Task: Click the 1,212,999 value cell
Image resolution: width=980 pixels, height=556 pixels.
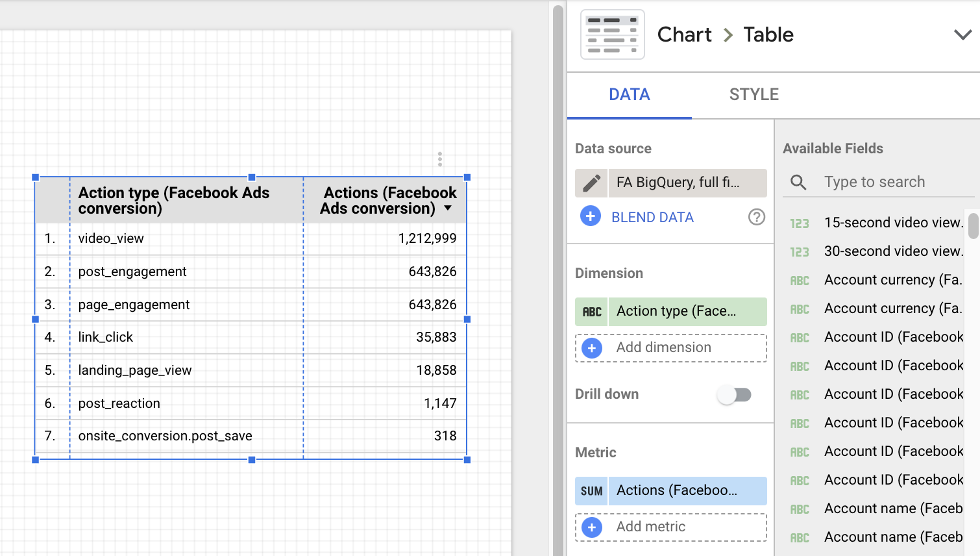Action: tap(385, 238)
